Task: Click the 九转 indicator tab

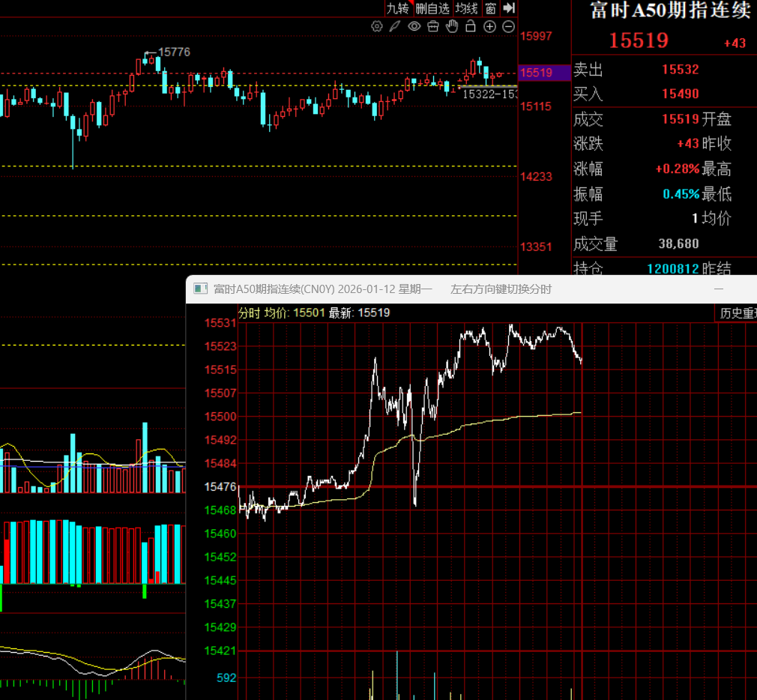Action: pos(397,8)
